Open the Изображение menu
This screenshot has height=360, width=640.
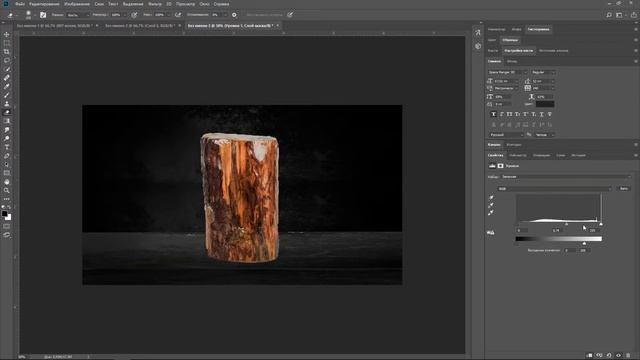(77, 4)
